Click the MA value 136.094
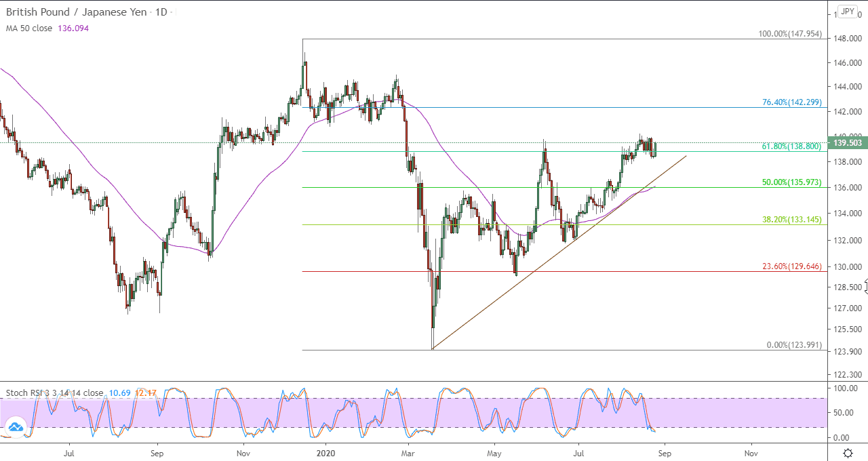Viewport: 868px width, 461px height. point(72,28)
